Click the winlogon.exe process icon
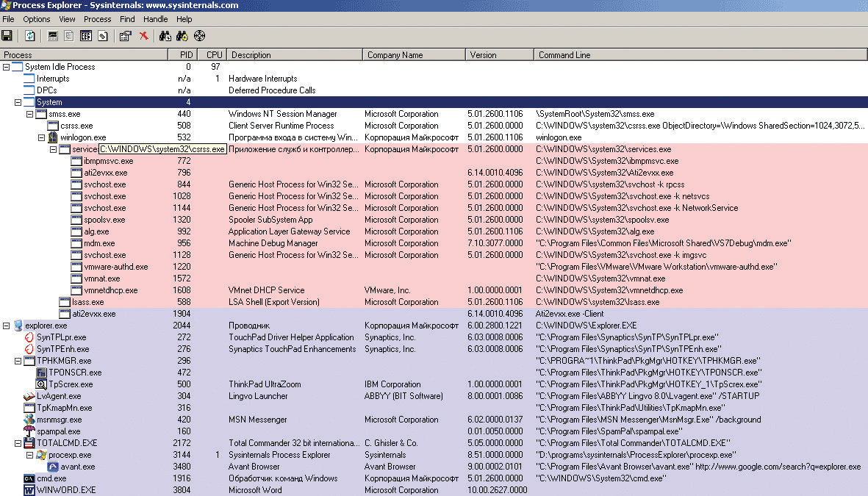The image size is (868, 496). point(53,137)
